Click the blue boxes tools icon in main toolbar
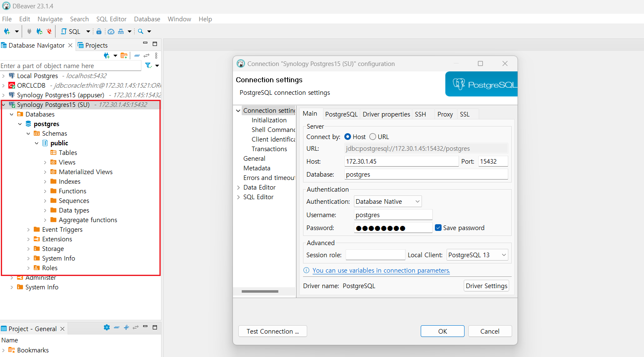This screenshot has width=644, height=357. point(121,31)
